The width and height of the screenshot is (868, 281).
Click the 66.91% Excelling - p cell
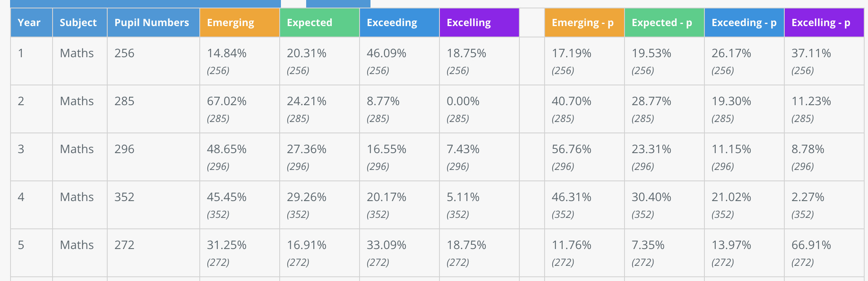tap(811, 245)
